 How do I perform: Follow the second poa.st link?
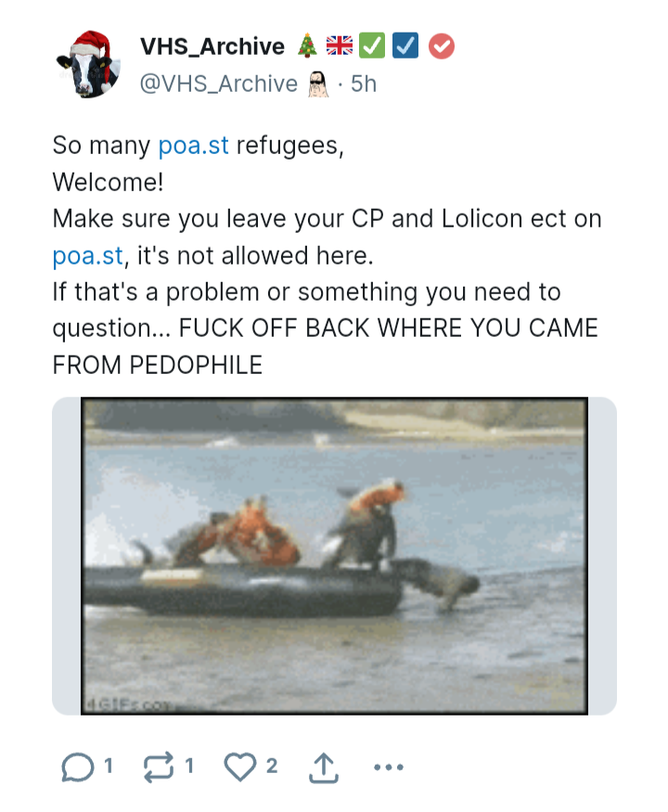88,256
